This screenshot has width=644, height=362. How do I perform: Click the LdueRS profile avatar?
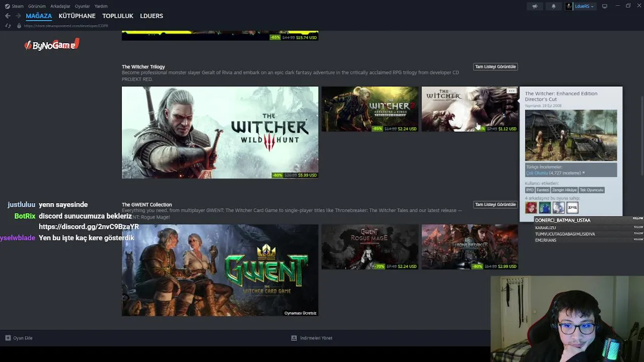tap(569, 6)
